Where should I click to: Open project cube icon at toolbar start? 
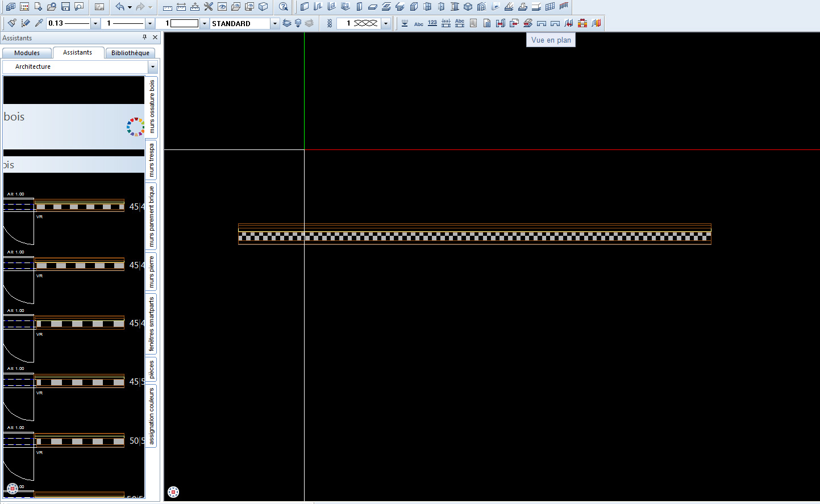click(11, 7)
